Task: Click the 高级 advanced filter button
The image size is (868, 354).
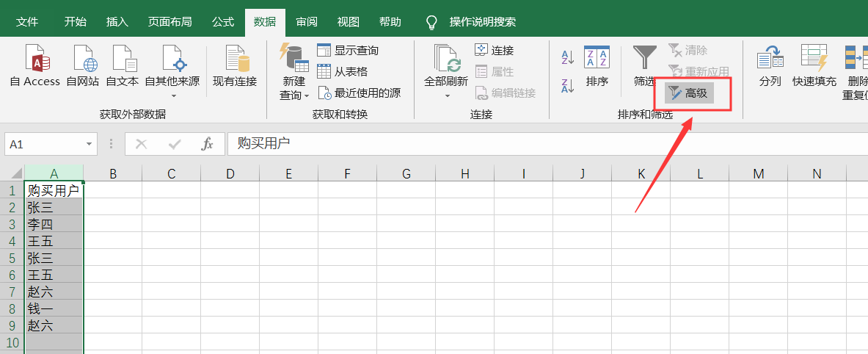Action: tap(688, 93)
